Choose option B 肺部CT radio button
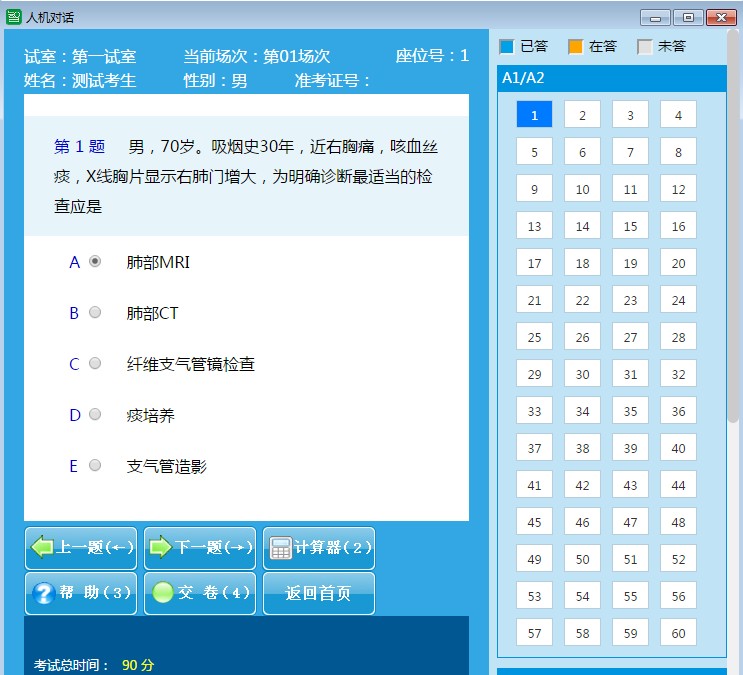Image resolution: width=743 pixels, height=675 pixels. 95,313
